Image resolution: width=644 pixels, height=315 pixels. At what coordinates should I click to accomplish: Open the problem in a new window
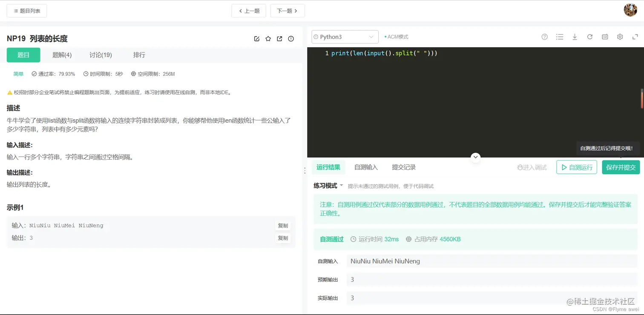279,38
